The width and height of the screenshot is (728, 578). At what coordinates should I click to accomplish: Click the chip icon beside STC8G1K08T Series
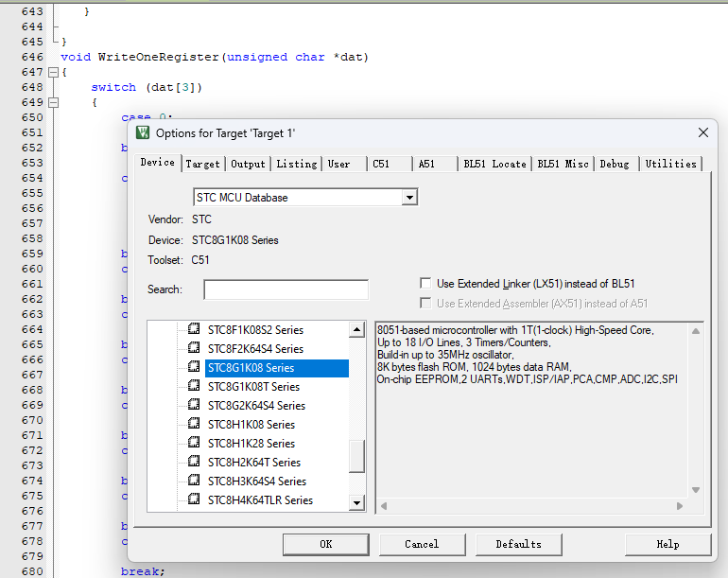coord(194,386)
